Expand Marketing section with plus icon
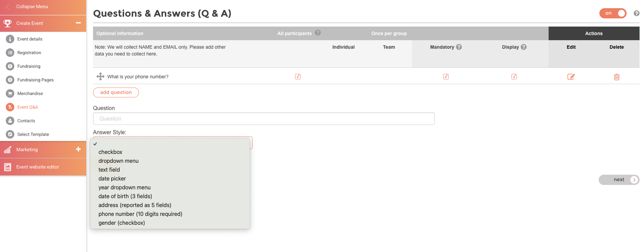Viewport: 644px width, 252px height. [x=78, y=149]
